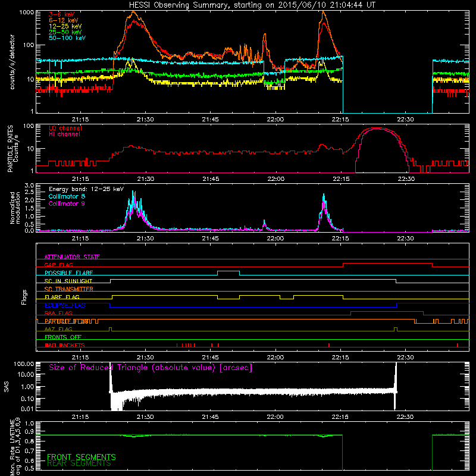Click the Normalized modulation axis label

point(15,208)
